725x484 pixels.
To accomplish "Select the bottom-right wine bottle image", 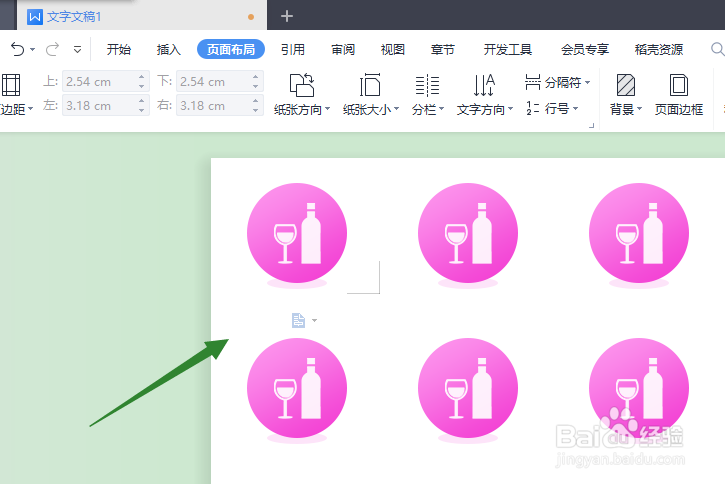I will tap(639, 391).
